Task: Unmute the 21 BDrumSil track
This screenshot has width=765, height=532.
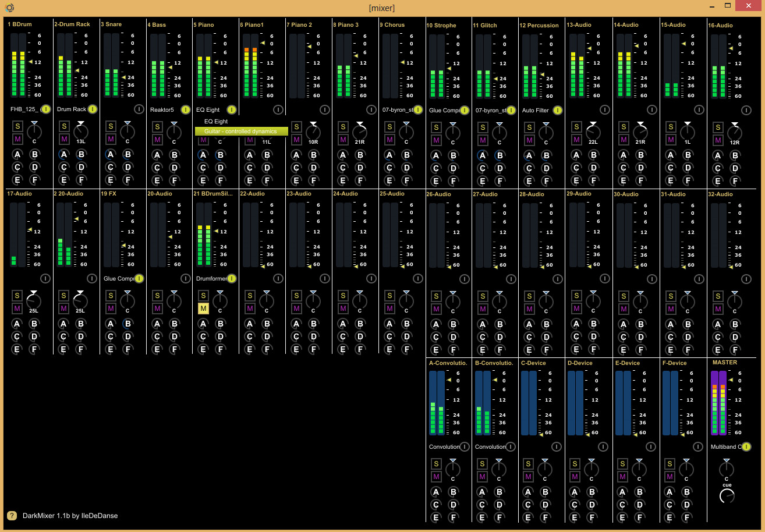Action: click(x=203, y=308)
